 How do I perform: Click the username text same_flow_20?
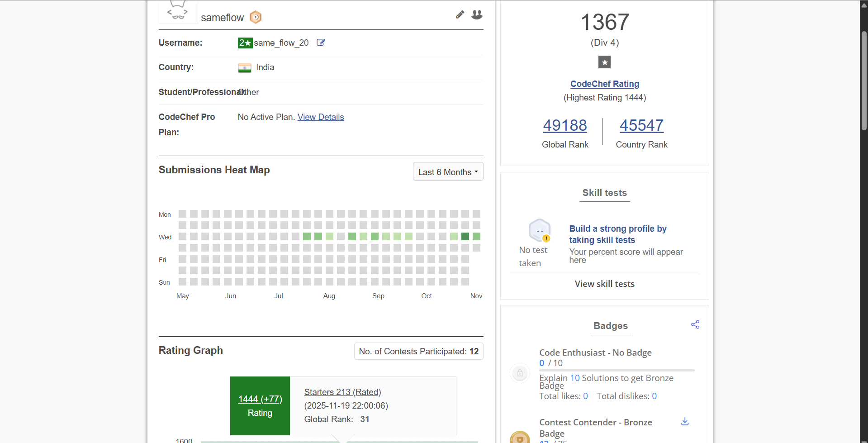pyautogui.click(x=281, y=43)
